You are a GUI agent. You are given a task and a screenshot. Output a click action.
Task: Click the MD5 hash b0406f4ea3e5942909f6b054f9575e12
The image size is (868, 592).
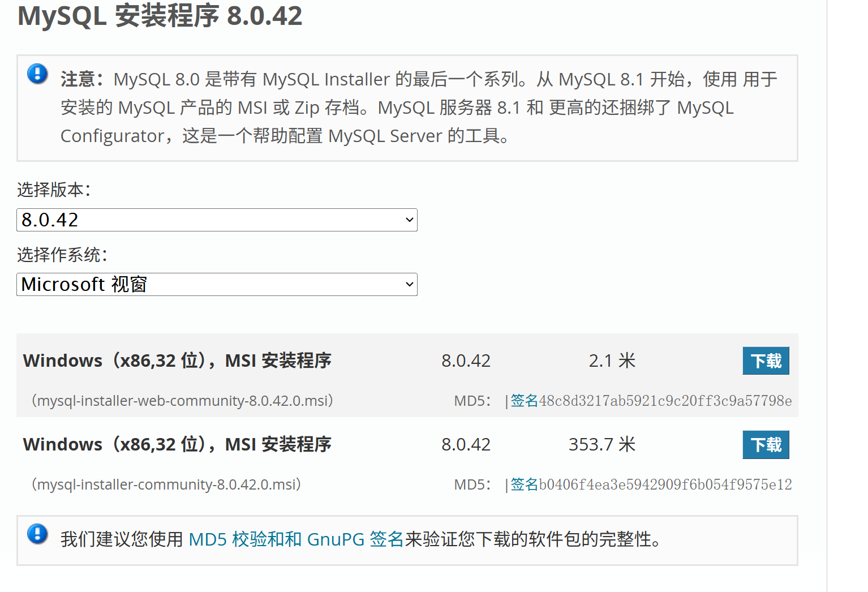(665, 484)
